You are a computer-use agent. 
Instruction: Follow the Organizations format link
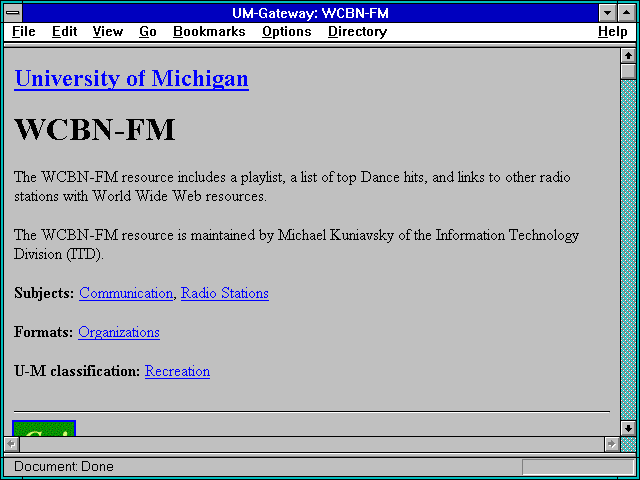119,332
